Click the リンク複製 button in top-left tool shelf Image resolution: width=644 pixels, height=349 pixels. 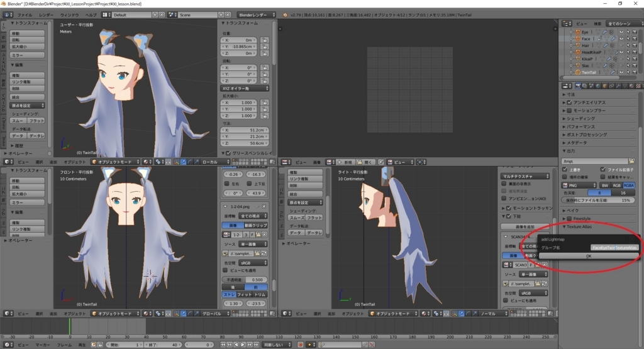(27, 82)
